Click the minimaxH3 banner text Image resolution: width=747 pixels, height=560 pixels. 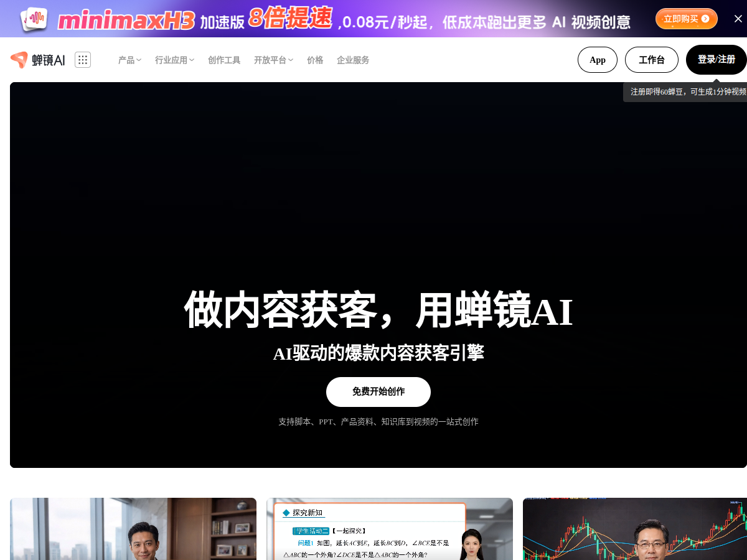(126, 21)
